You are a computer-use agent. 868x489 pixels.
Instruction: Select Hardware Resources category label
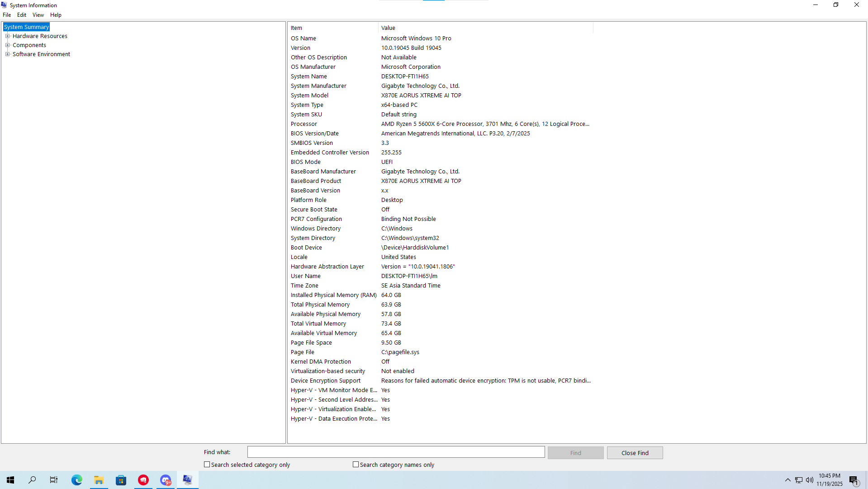[x=40, y=36]
